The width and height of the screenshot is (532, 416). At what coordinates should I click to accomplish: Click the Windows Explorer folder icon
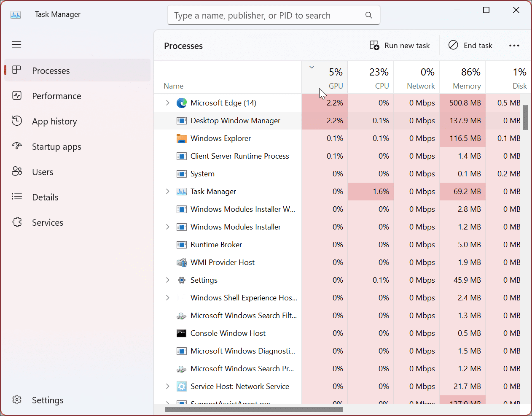(182, 138)
